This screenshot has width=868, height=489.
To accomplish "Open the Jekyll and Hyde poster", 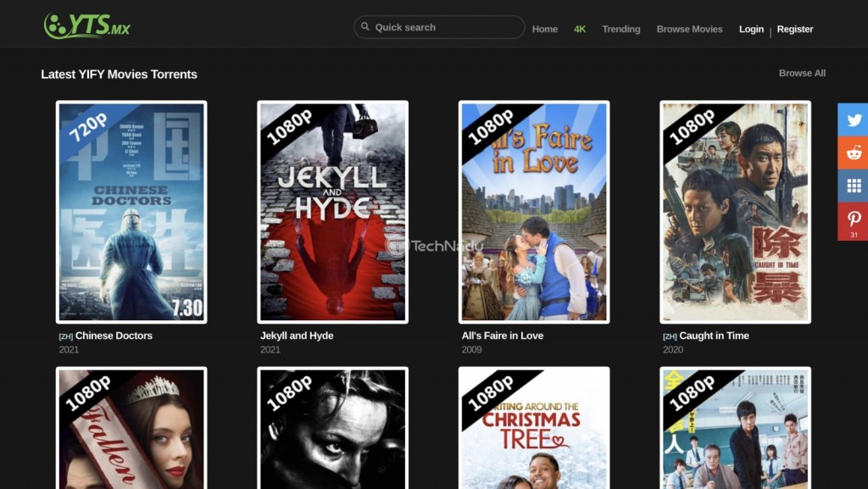I will point(332,212).
